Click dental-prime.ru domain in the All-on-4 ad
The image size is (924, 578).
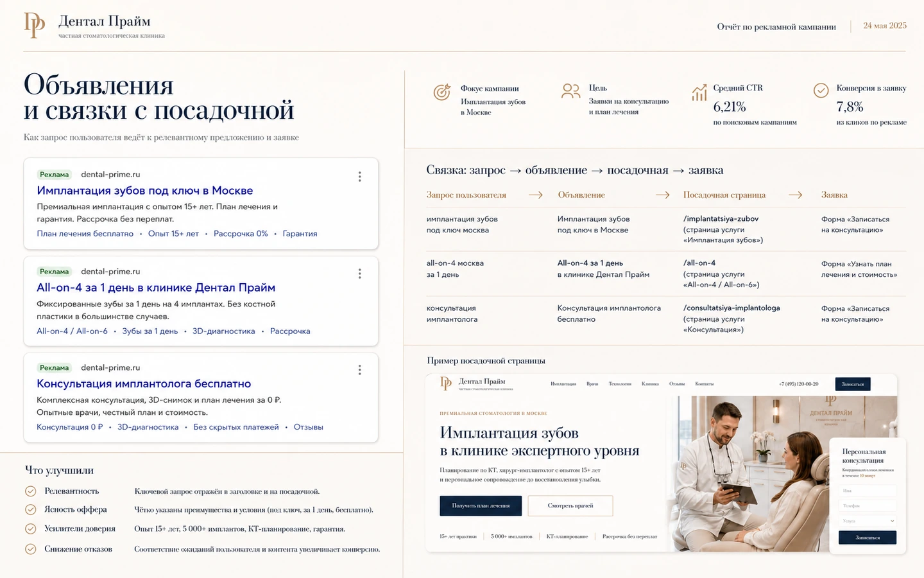pos(110,272)
